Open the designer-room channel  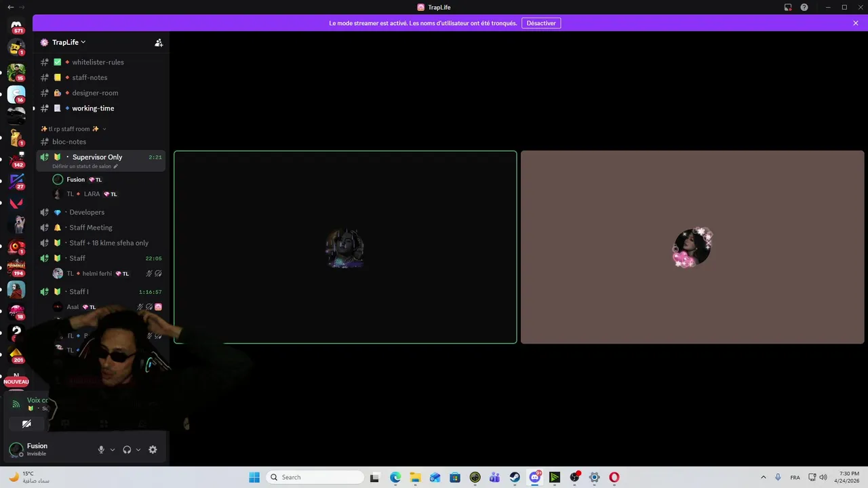point(100,93)
